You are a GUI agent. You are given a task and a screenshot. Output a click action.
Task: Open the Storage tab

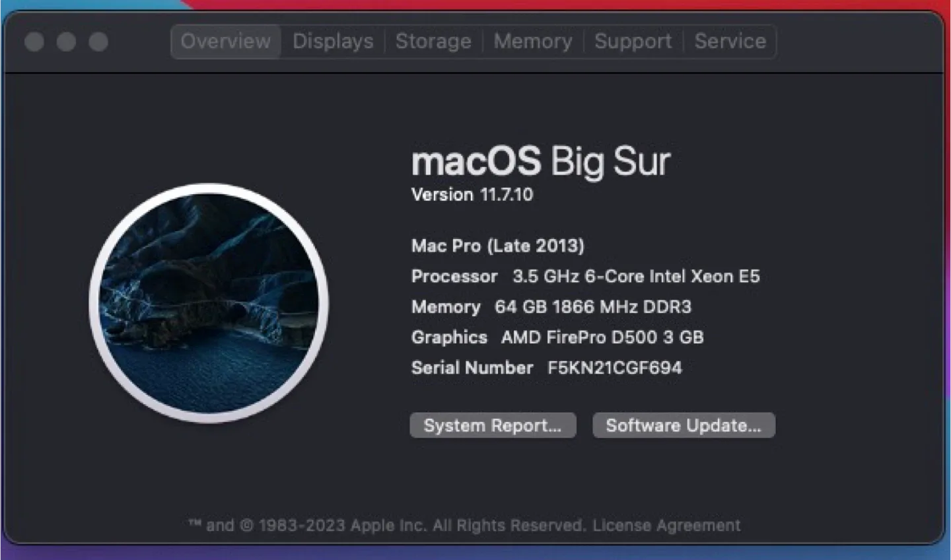433,41
